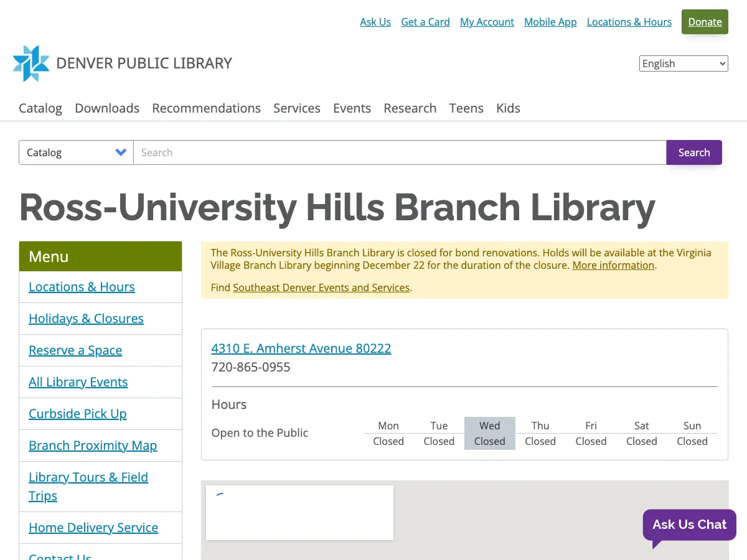Click the Open to the Public label
Screen dimensions: 747x560
[x=260, y=433]
